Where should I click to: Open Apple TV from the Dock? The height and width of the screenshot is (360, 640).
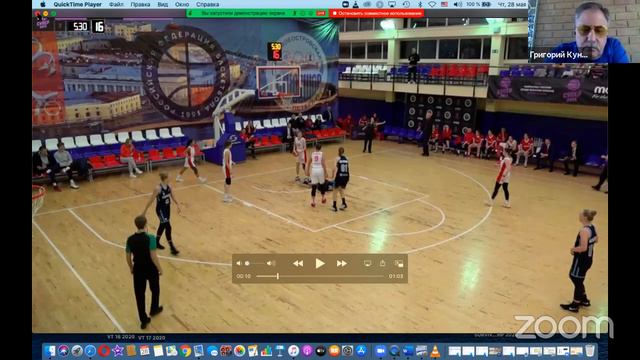pos(320,351)
